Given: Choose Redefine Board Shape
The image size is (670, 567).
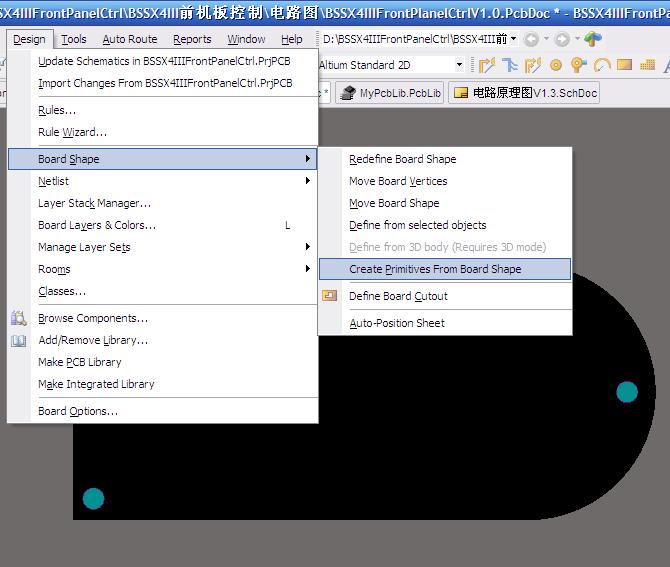Looking at the screenshot, I should pos(445,159).
